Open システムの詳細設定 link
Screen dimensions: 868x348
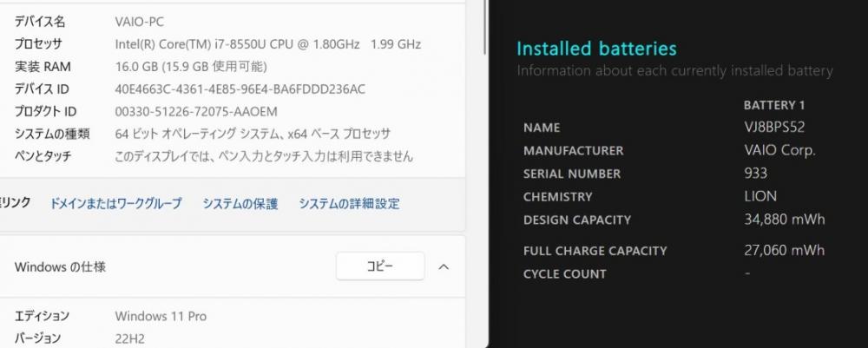click(x=349, y=203)
